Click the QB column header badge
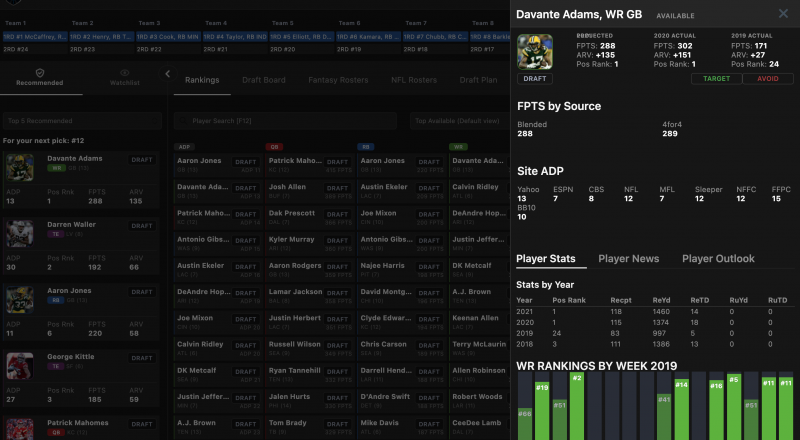Screen dimensions: 800x440 (x=274, y=147)
